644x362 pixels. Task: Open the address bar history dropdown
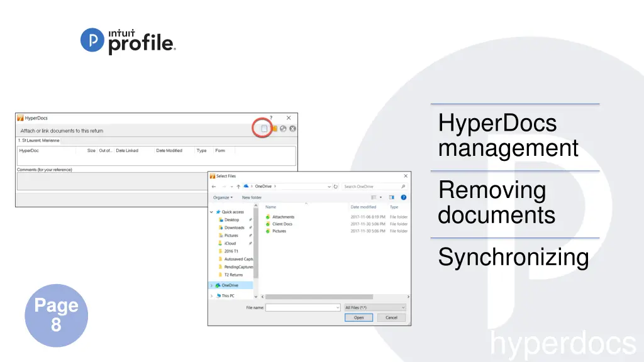[x=329, y=187]
